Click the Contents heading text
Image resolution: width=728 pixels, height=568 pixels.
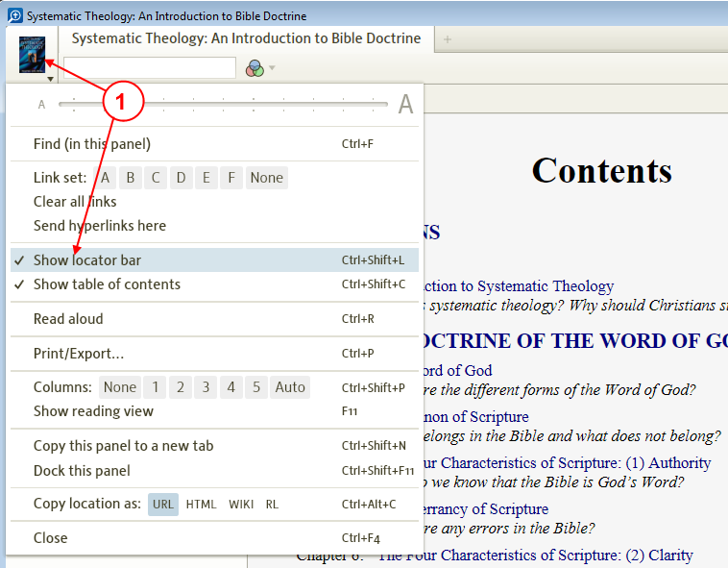(602, 170)
